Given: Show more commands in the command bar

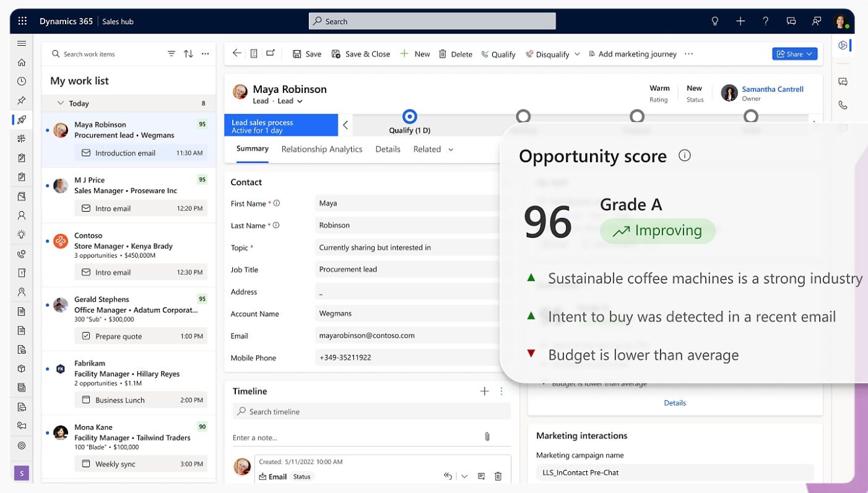Looking at the screenshot, I should pos(688,54).
